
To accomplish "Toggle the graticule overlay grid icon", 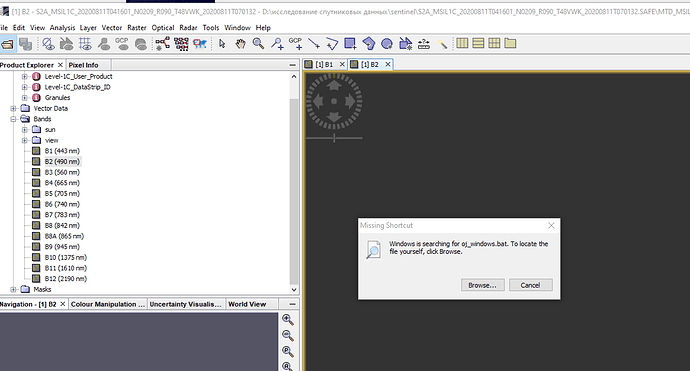I will pyautogui.click(x=85, y=44).
